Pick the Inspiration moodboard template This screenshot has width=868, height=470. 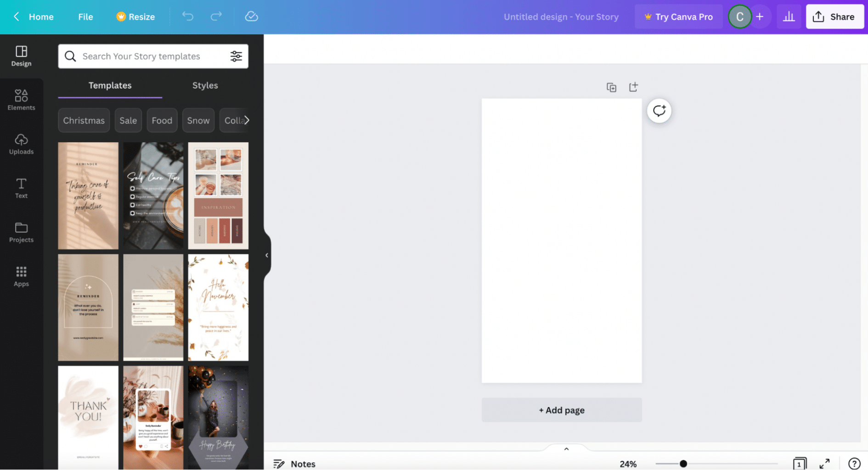pyautogui.click(x=218, y=196)
